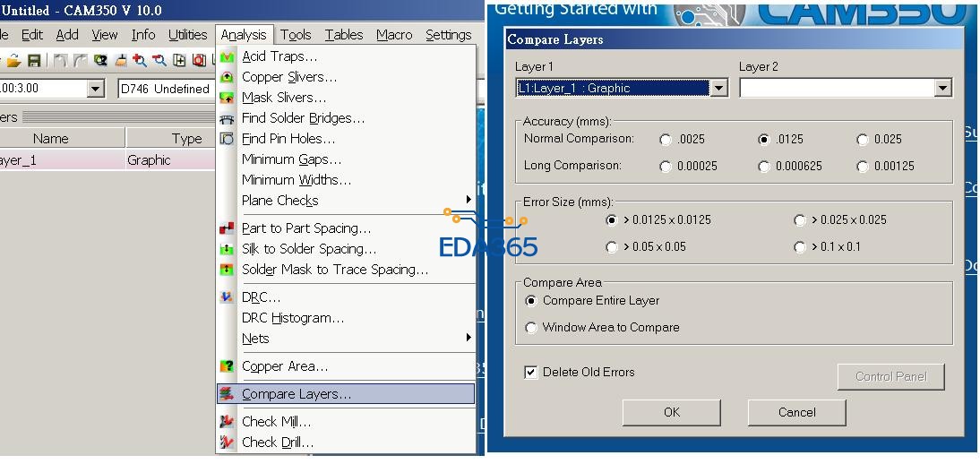This screenshot has height=464, width=980.
Task: Click Cancel in Compare Layers dialog
Action: 797,413
